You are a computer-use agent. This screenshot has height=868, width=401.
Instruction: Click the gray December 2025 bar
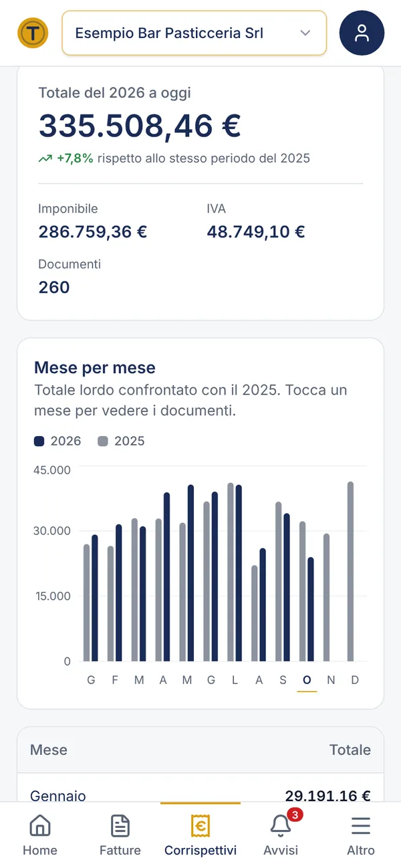pyautogui.click(x=350, y=572)
